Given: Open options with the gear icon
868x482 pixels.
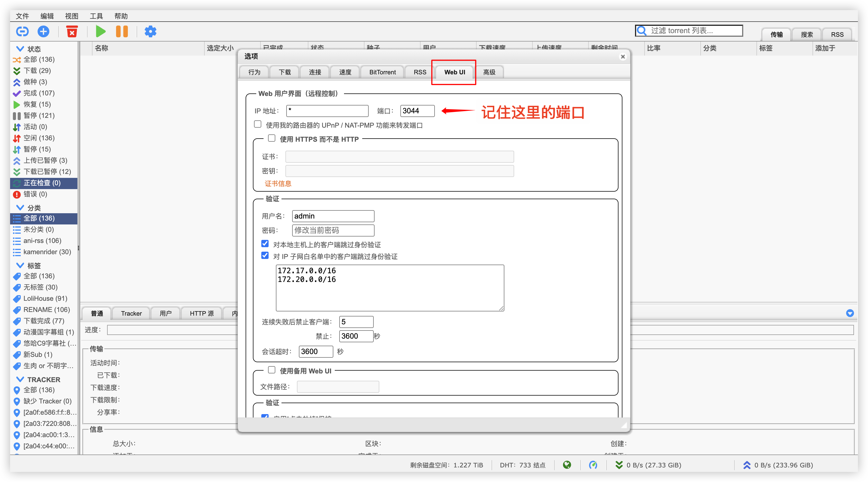Looking at the screenshot, I should click(150, 31).
